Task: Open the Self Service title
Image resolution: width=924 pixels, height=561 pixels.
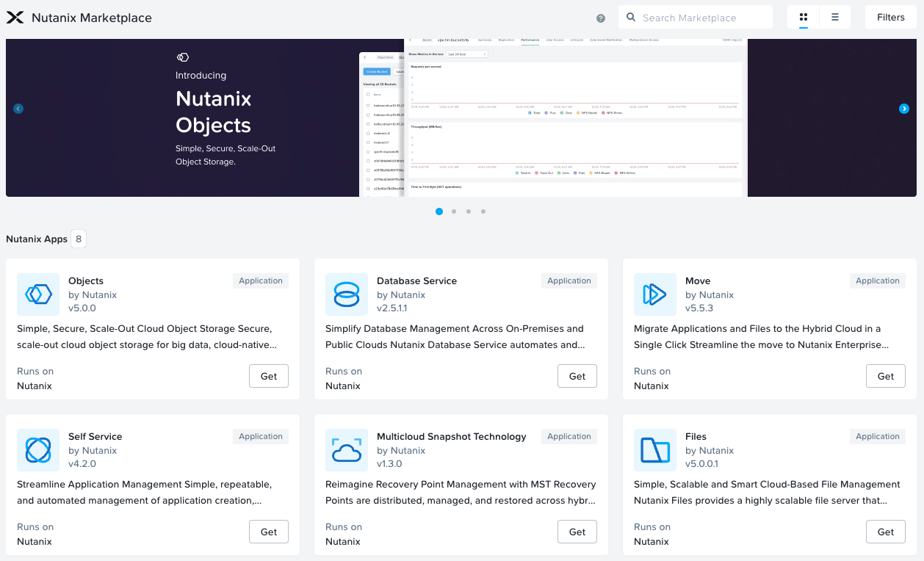Action: coord(95,436)
